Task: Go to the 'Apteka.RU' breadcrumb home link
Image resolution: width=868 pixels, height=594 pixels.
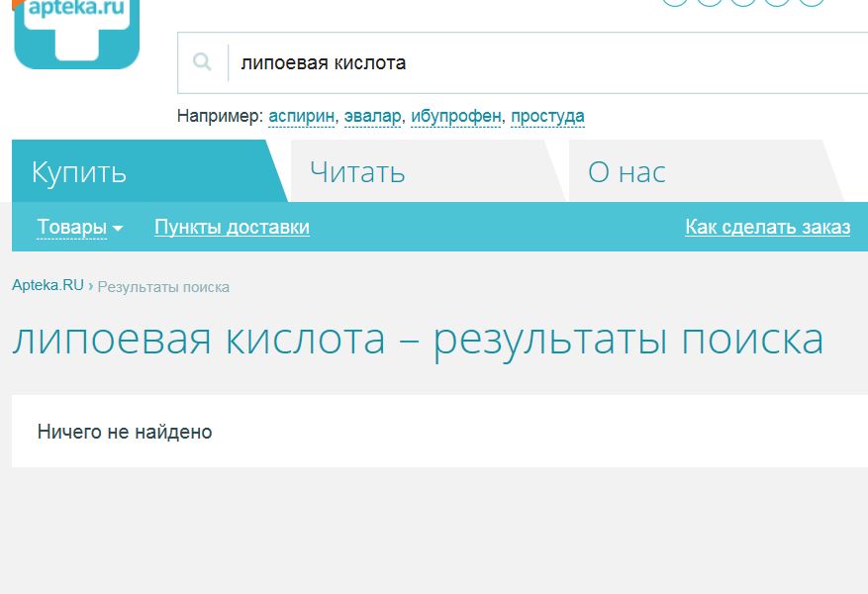Action: [48, 287]
